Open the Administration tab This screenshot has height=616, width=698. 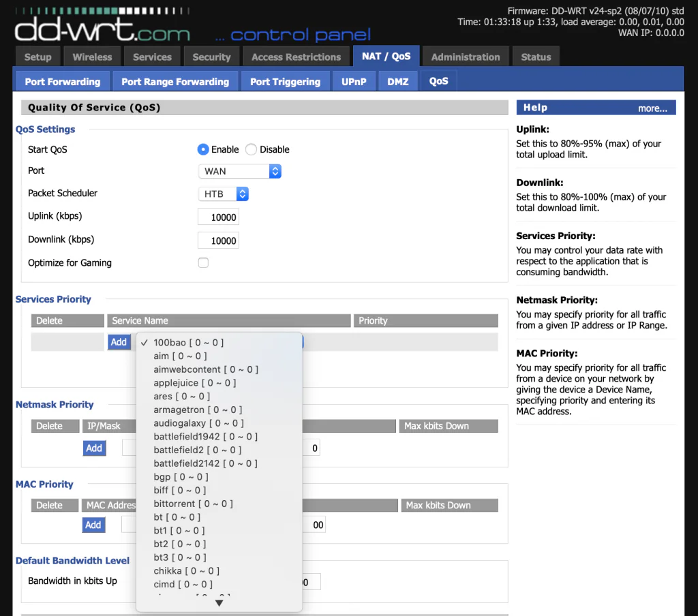coord(465,57)
